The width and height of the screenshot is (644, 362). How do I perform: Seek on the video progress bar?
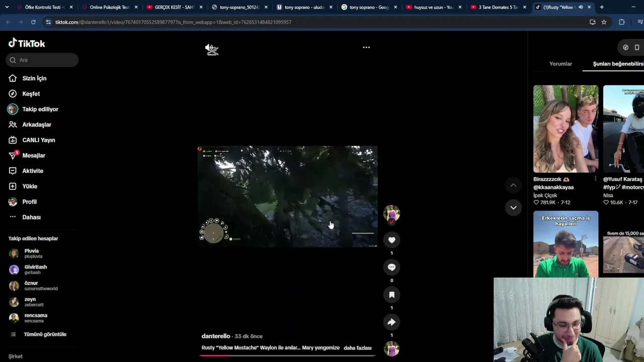(x=287, y=355)
